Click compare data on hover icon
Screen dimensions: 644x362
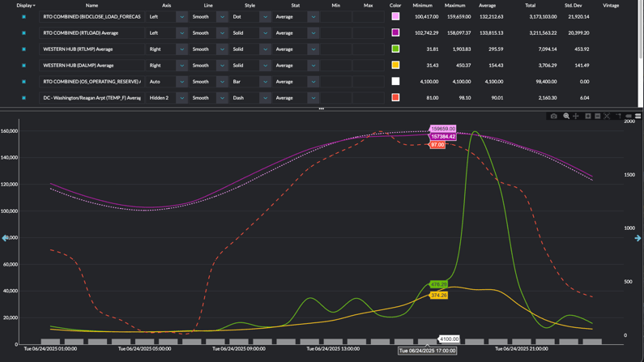[x=638, y=116]
